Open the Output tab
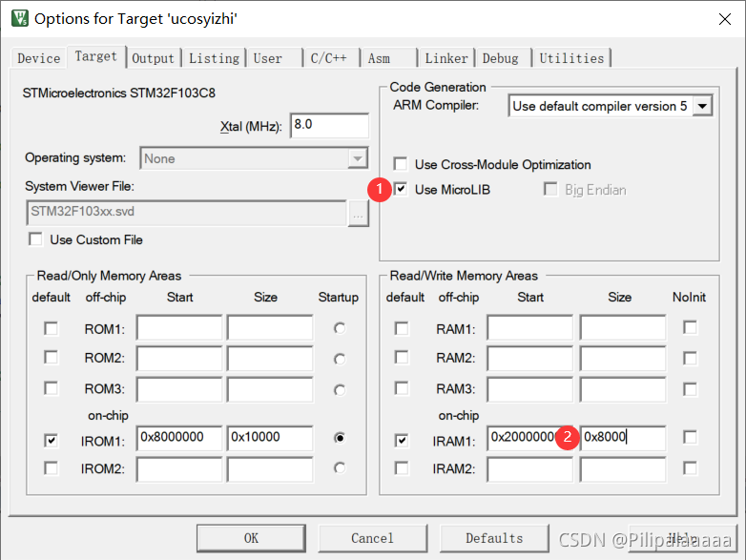Screen dimensions: 746x560 154,58
